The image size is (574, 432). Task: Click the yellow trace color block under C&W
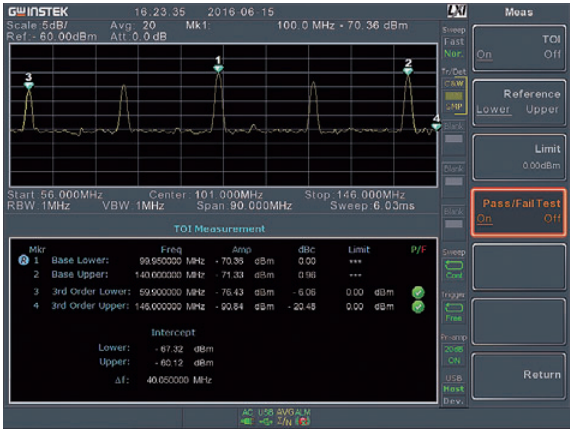point(454,96)
